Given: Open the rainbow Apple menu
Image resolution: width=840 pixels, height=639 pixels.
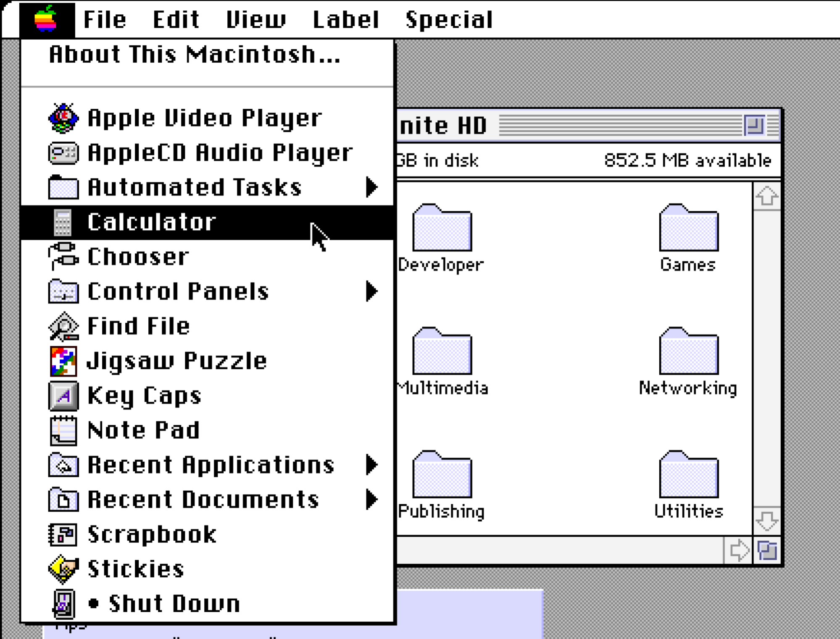Looking at the screenshot, I should 47,19.
